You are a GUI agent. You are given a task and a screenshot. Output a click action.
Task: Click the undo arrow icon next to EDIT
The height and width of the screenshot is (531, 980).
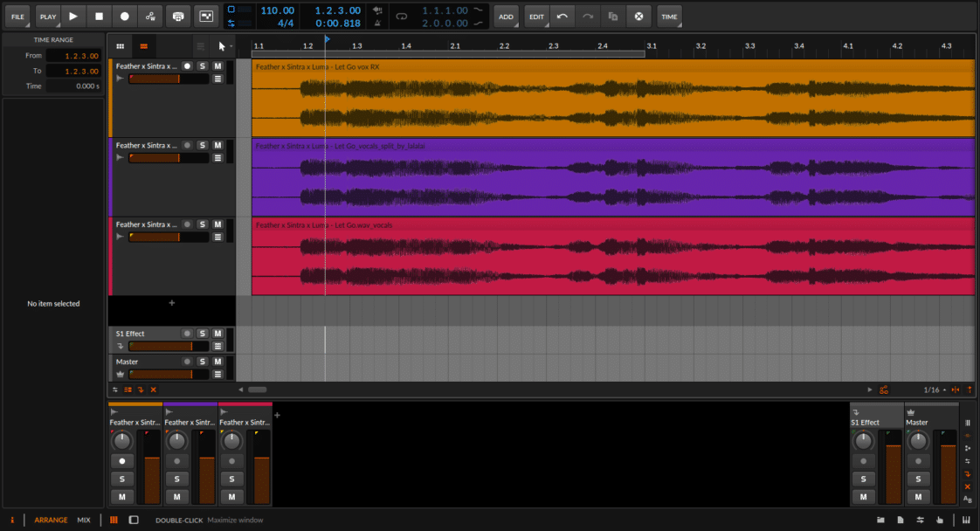coord(562,16)
